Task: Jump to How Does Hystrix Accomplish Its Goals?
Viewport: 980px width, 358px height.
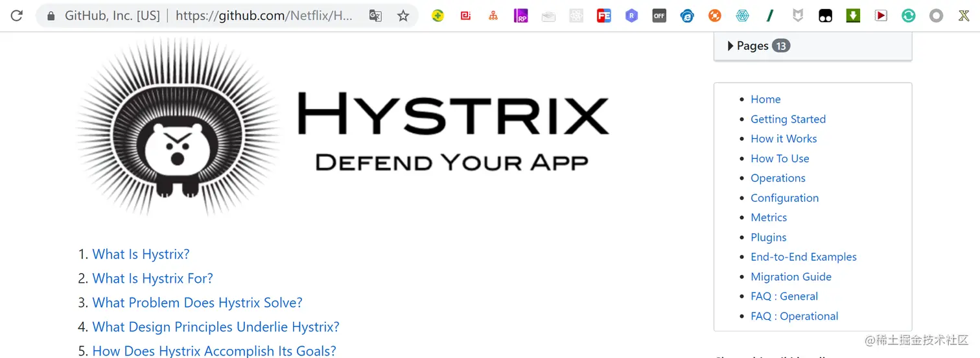Action: point(214,351)
